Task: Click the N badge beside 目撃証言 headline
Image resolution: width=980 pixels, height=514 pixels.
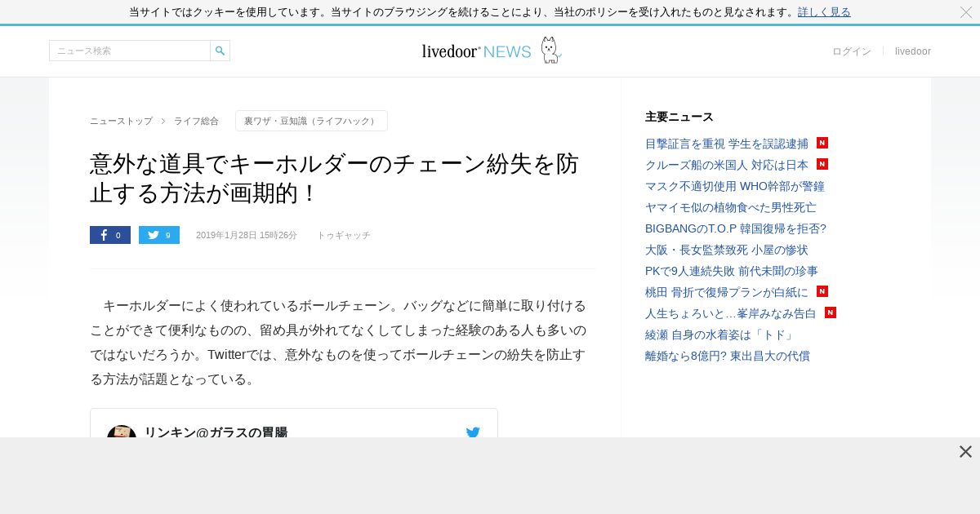Action: 822,143
